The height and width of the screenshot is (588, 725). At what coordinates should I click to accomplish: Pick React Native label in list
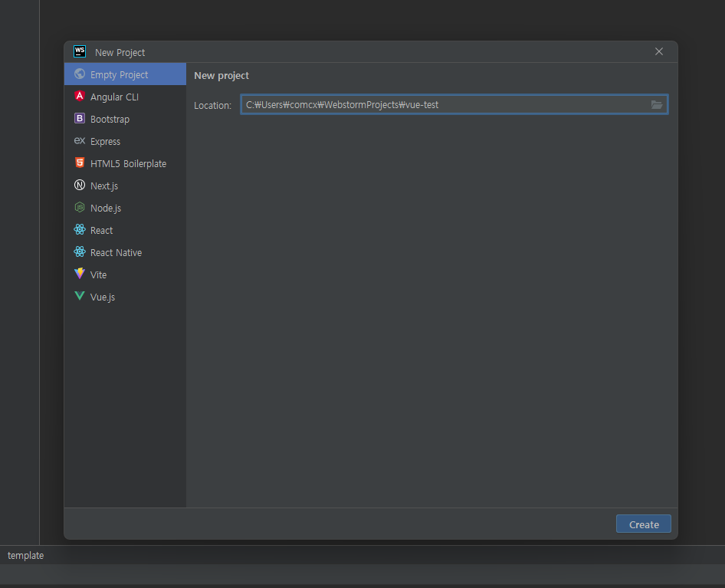pyautogui.click(x=116, y=252)
